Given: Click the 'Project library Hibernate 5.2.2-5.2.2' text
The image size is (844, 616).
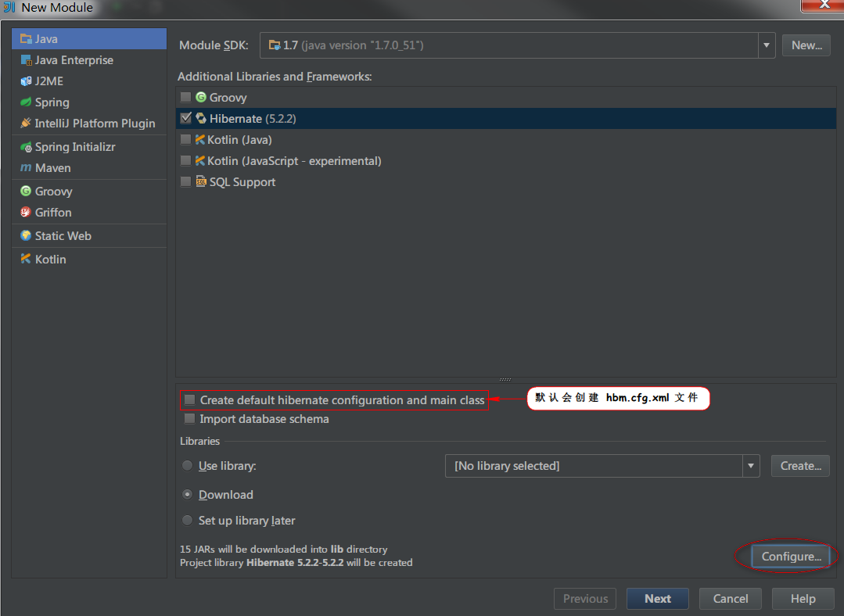Looking at the screenshot, I should click(296, 563).
